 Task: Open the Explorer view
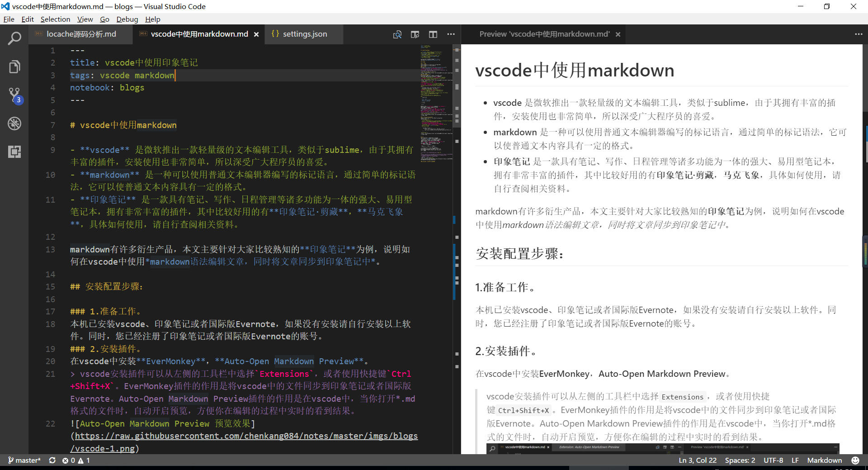(15, 66)
